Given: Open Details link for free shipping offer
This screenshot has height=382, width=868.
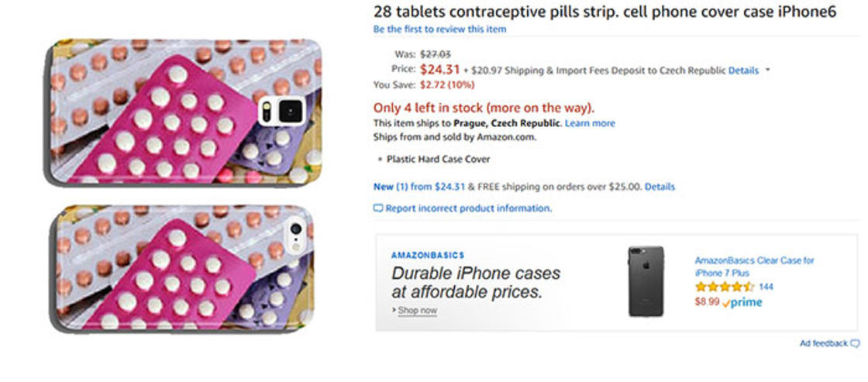Looking at the screenshot, I should click(660, 187).
